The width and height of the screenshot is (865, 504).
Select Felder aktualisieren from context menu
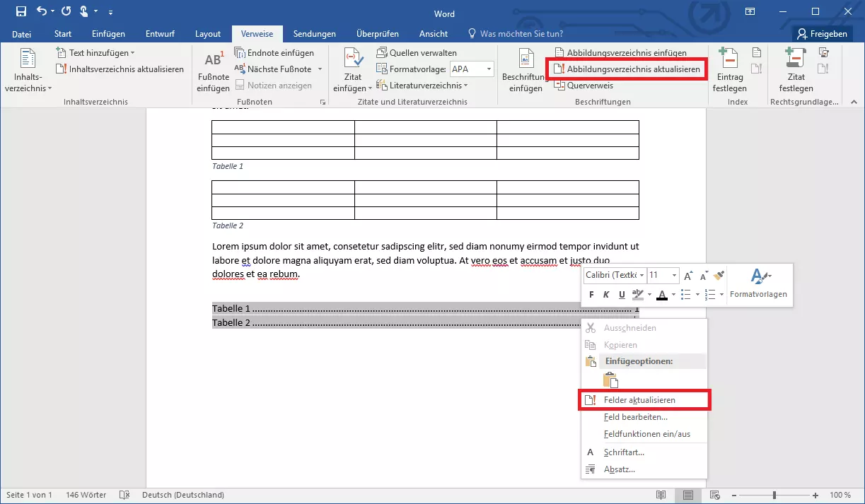tap(639, 400)
